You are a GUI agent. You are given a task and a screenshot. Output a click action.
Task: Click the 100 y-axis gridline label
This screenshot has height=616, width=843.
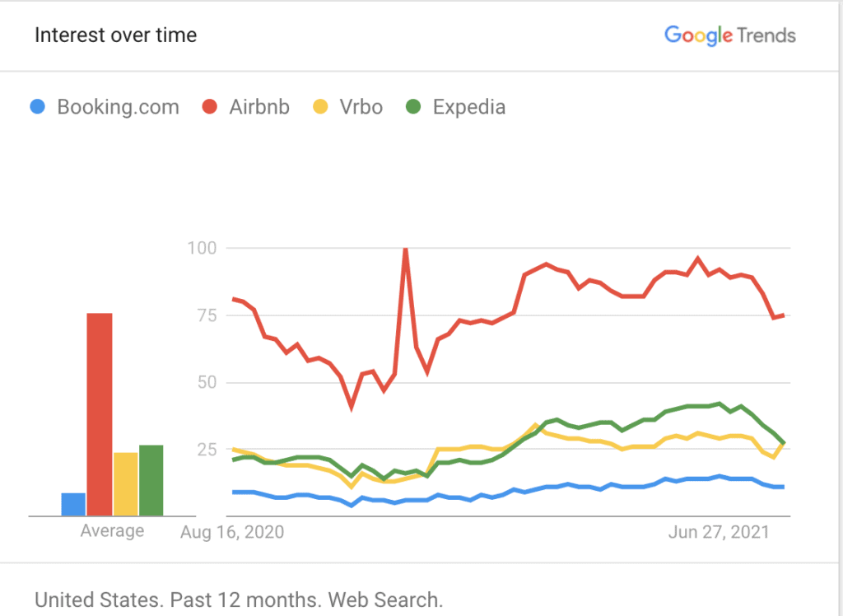coord(203,248)
